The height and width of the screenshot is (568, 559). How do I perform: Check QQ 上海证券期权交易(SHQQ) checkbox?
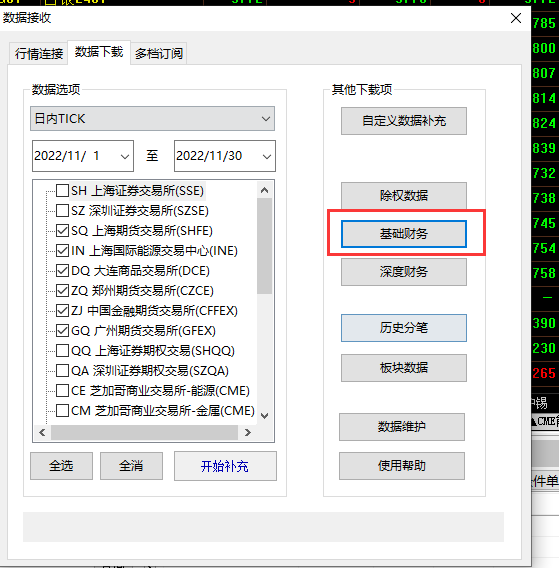click(62, 351)
